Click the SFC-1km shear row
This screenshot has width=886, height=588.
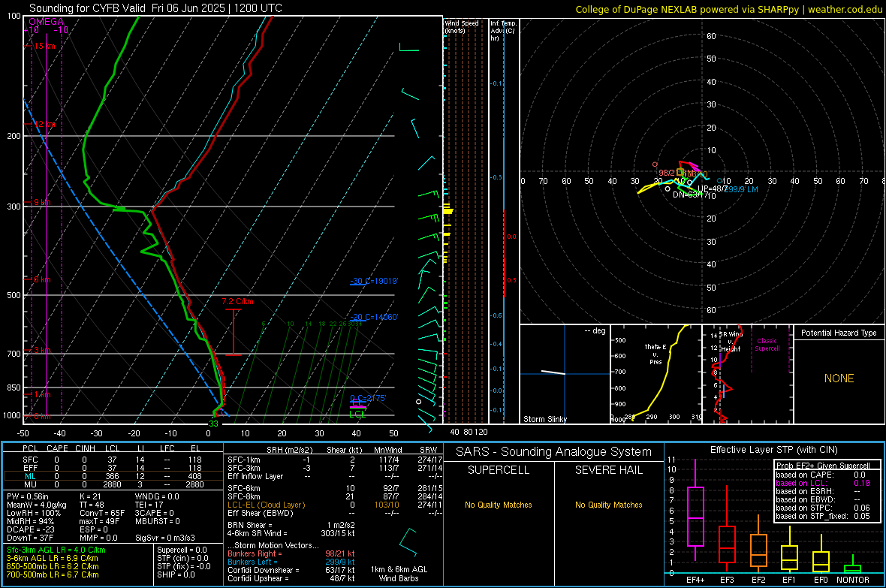(x=335, y=460)
